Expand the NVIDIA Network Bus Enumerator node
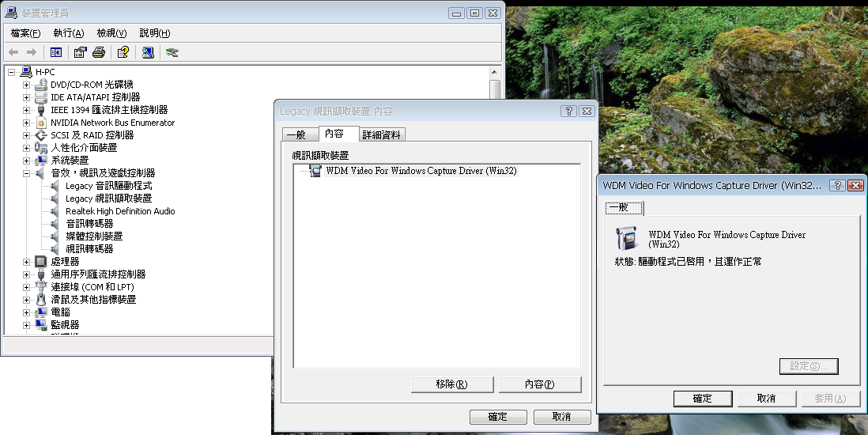Screen dimensions: 868x435 (26, 123)
